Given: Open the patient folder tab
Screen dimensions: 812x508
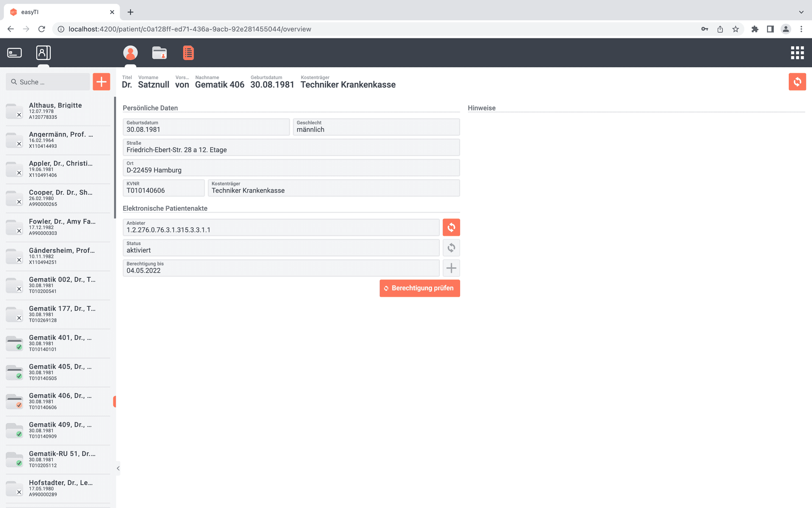Looking at the screenshot, I should [x=159, y=53].
